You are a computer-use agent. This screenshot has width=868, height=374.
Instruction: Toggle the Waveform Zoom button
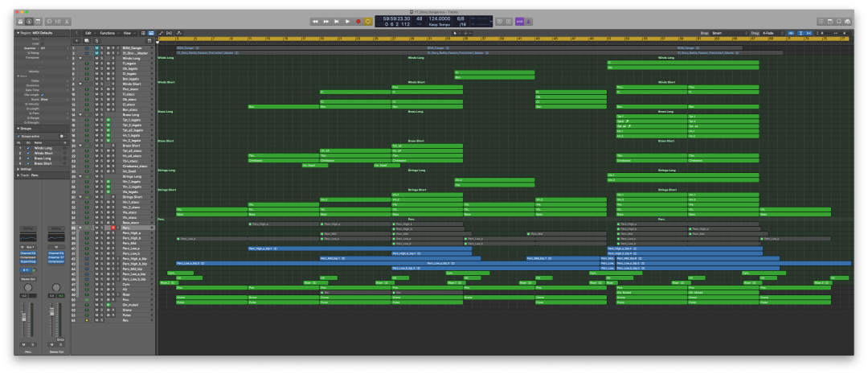pyautogui.click(x=792, y=33)
